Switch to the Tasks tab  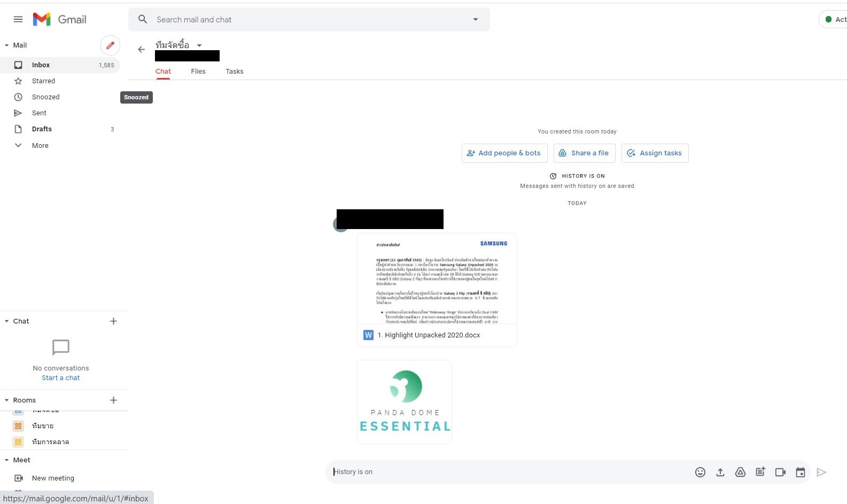coord(235,72)
